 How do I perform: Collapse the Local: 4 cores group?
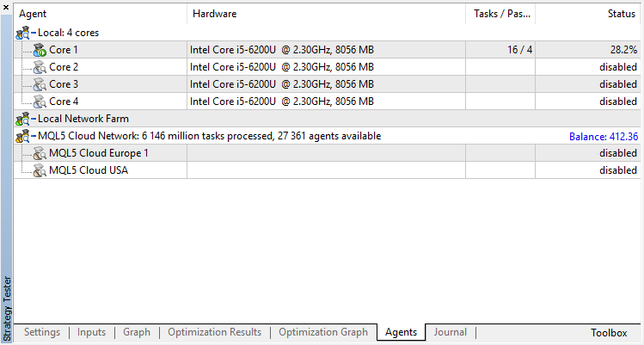point(34,33)
